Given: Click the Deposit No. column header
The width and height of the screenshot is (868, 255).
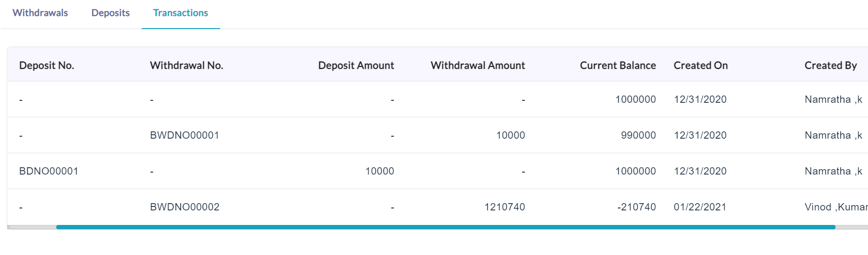Looking at the screenshot, I should click(x=47, y=65).
